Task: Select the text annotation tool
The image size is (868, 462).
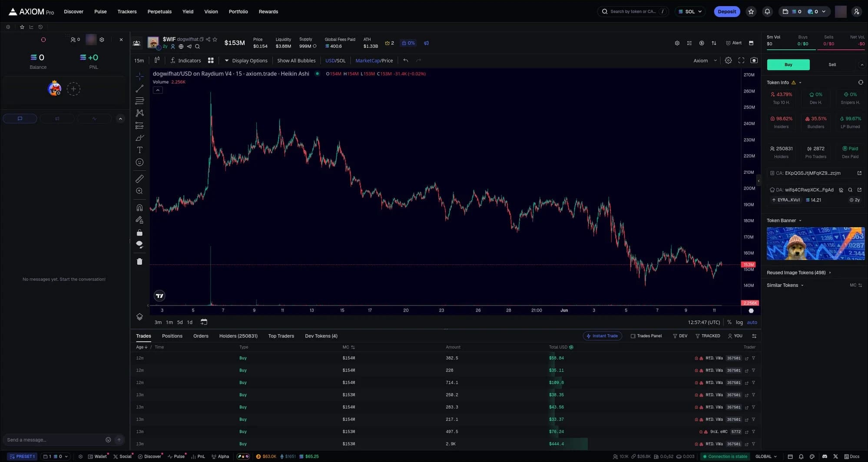Action: click(139, 150)
